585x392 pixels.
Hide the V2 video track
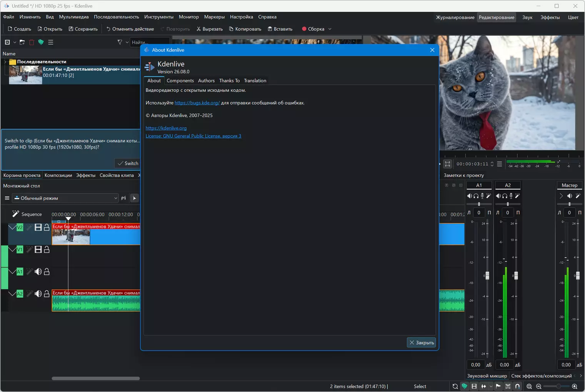tap(38, 228)
